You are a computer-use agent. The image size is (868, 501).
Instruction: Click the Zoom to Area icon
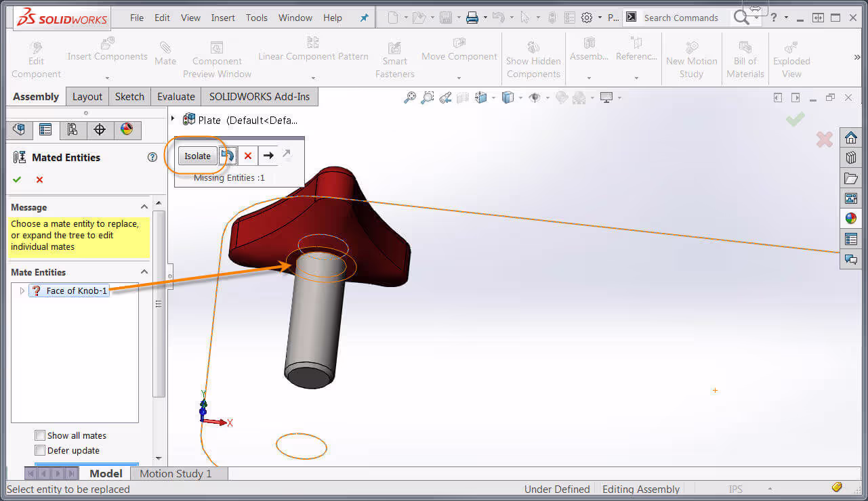point(427,97)
